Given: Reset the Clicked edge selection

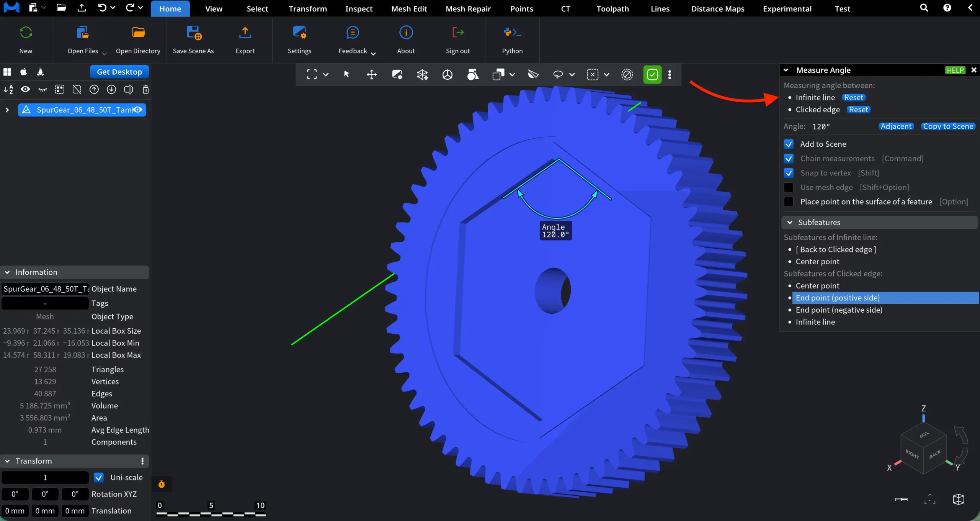Looking at the screenshot, I should pos(859,110).
